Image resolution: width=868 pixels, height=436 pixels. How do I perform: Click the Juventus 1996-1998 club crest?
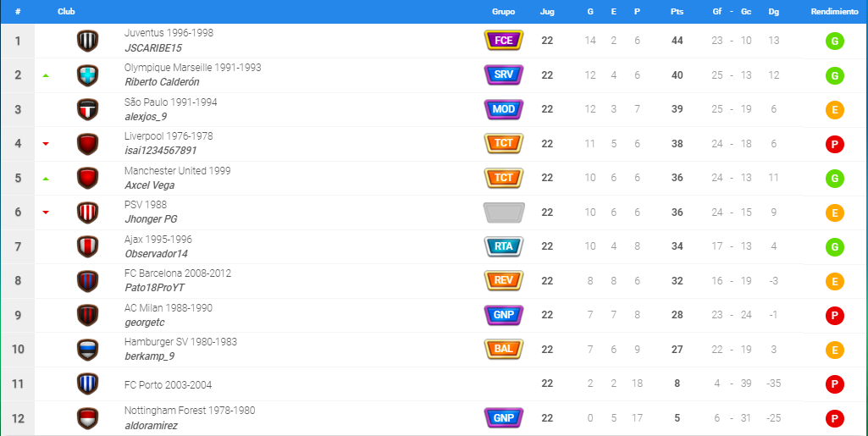pos(87,41)
